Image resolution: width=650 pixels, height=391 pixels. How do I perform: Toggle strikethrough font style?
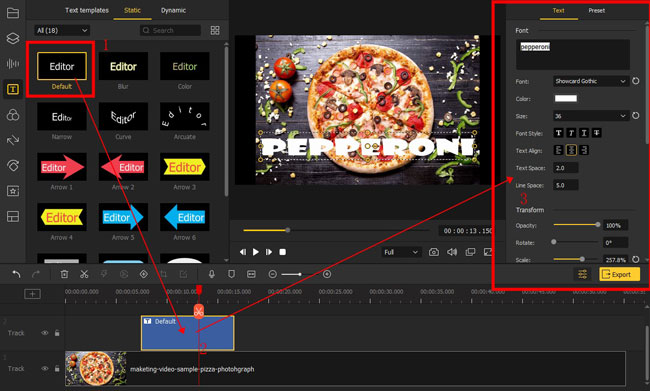597,133
